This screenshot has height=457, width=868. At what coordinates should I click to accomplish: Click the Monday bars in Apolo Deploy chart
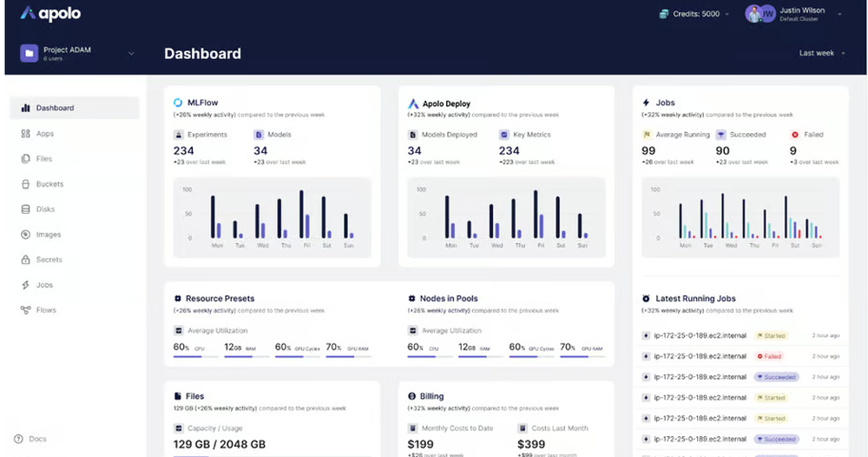point(450,216)
